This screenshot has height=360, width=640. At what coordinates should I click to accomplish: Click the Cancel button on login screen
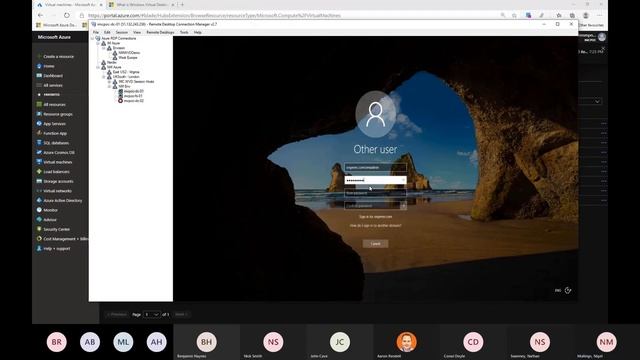[376, 244]
